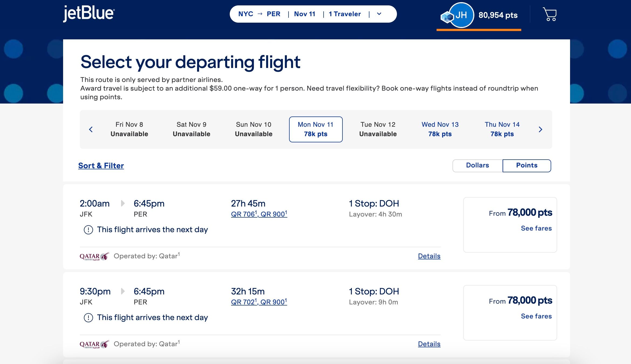Open Details for the 9:30pm flight
The height and width of the screenshot is (364, 631).
(429, 344)
